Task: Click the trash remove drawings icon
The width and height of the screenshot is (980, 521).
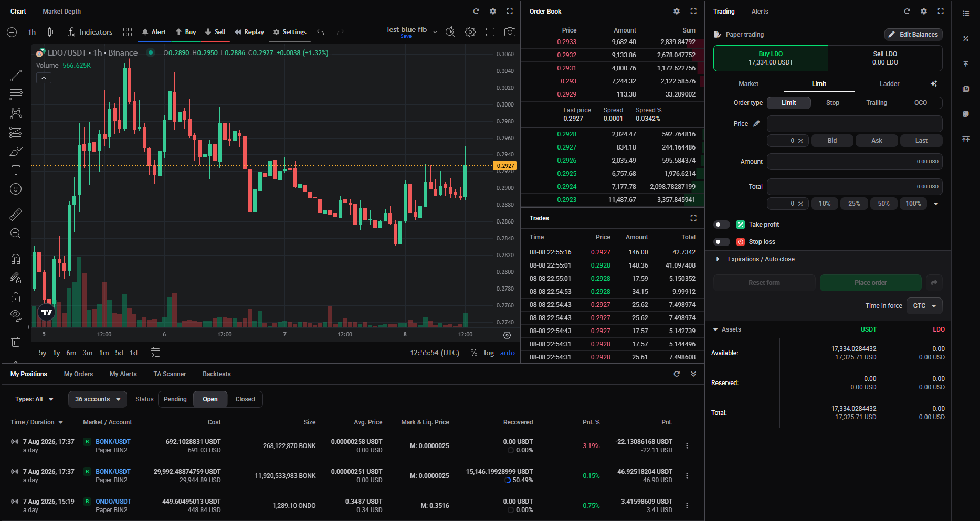Action: point(16,342)
